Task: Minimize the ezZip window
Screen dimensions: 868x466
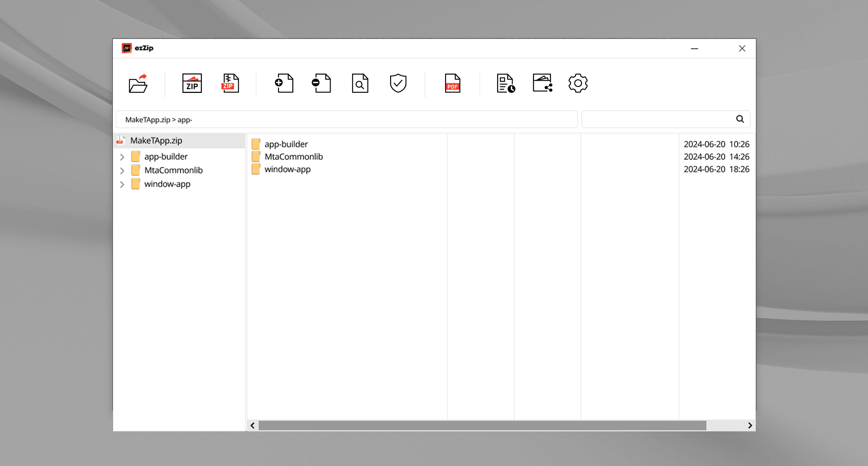Action: click(x=695, y=48)
